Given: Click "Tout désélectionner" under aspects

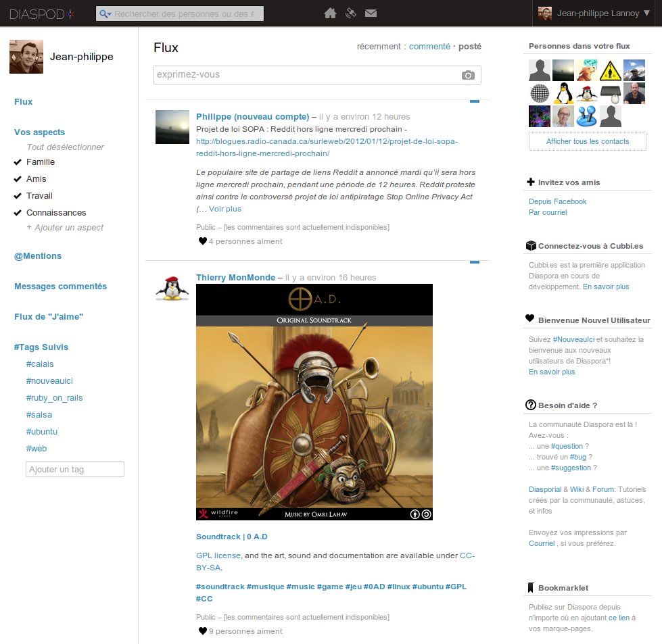Looking at the screenshot, I should coord(66,147).
